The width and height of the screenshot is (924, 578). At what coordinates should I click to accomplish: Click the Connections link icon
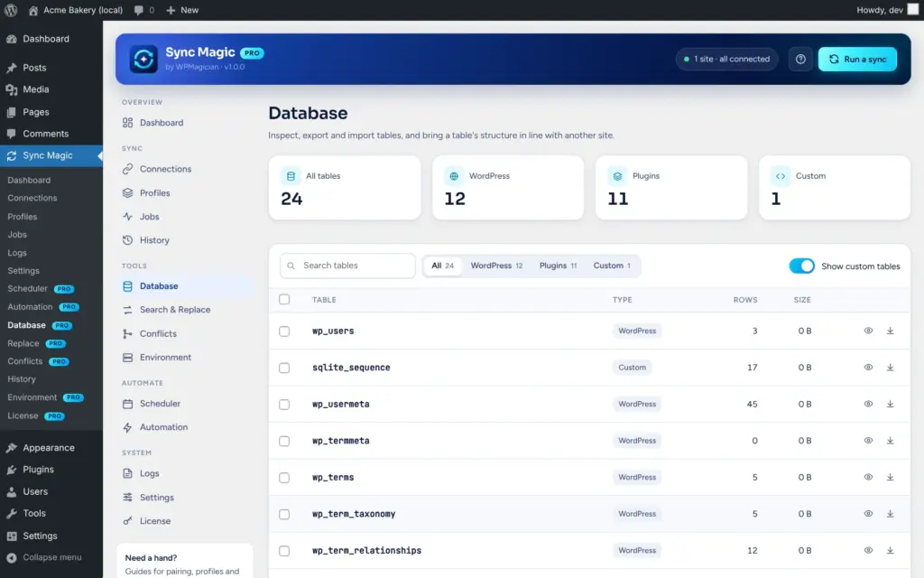pos(127,169)
